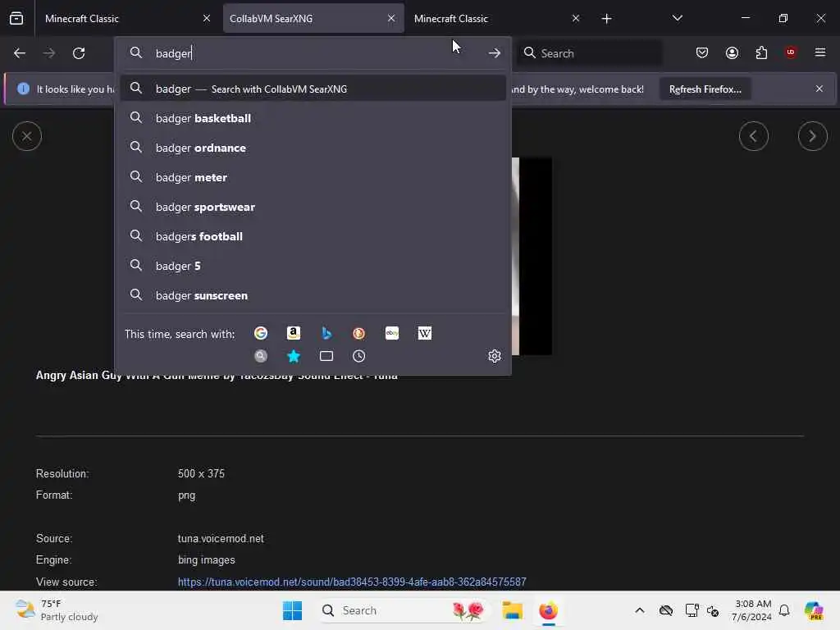Search this time with Google
Image resolution: width=840 pixels, height=630 pixels.
[x=261, y=333]
